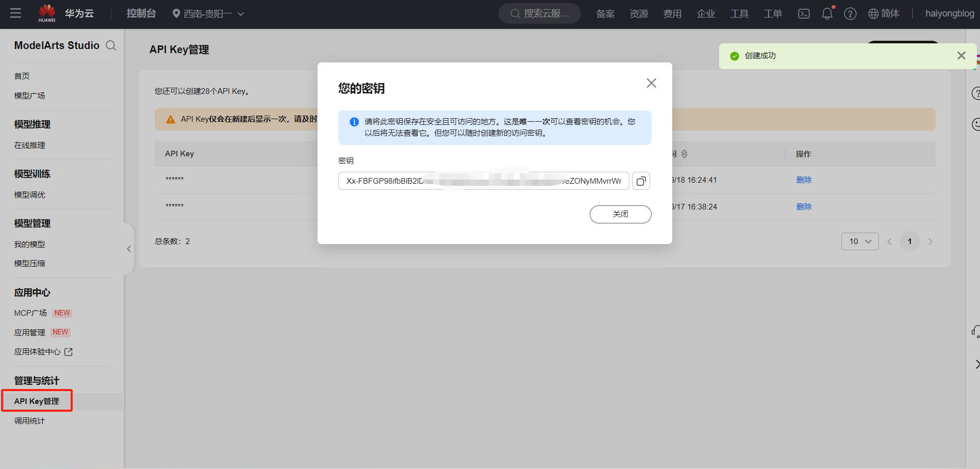Click the masked API key input field
This screenshot has height=469, width=980.
click(x=483, y=181)
